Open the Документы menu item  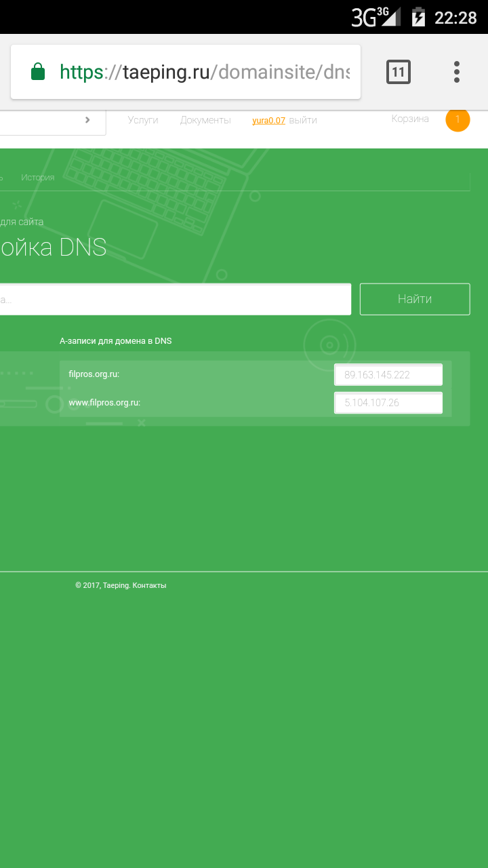(205, 120)
